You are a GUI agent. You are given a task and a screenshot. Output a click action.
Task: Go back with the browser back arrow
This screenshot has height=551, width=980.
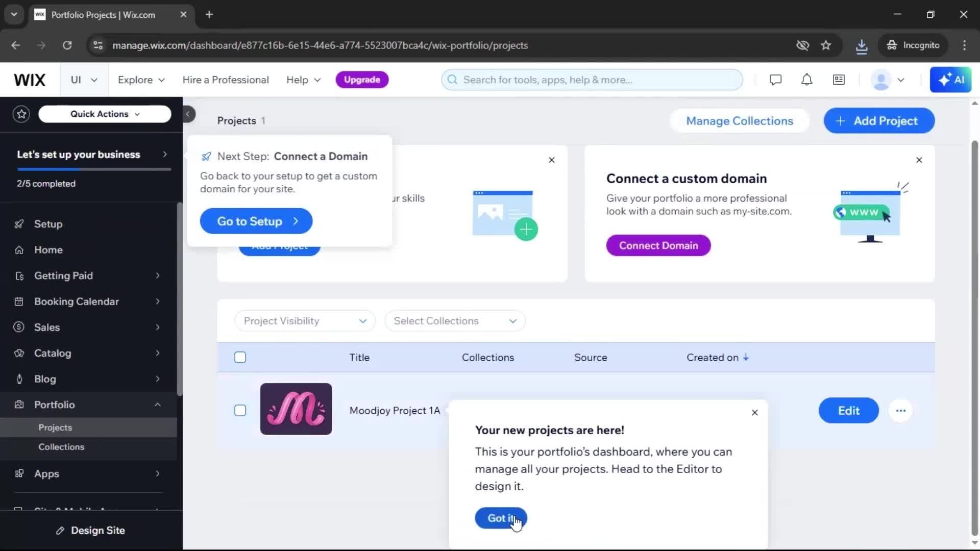15,45
